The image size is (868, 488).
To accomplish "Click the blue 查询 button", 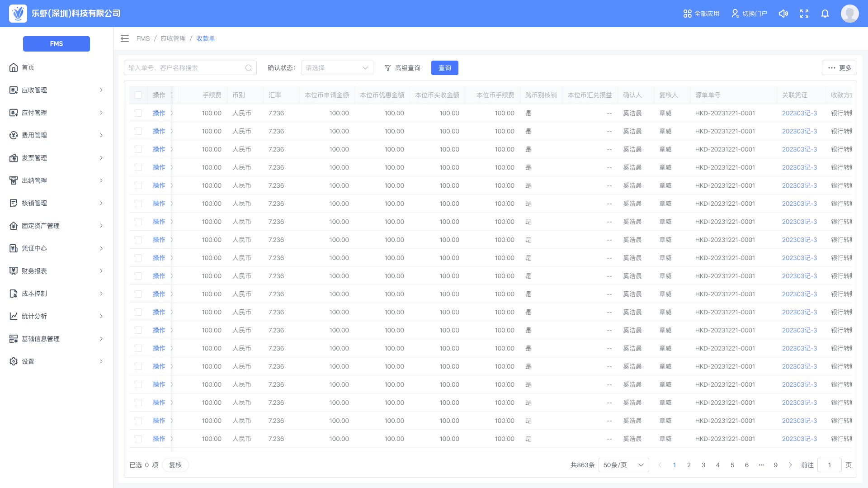I will click(444, 68).
